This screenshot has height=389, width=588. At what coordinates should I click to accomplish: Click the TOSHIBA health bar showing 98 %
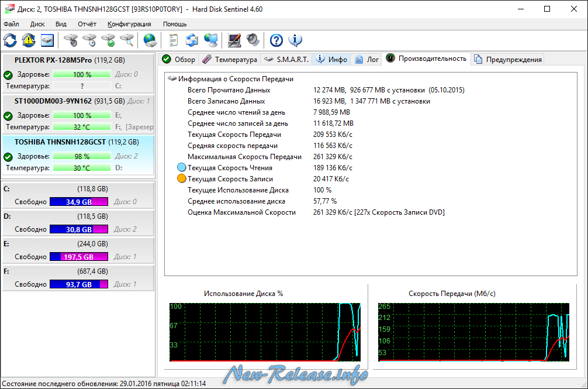pyautogui.click(x=82, y=156)
